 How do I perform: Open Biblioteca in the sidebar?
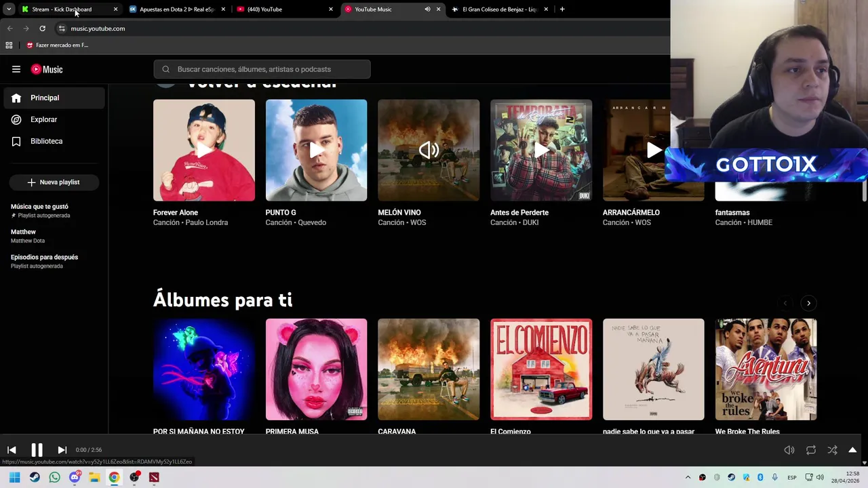tap(54, 141)
